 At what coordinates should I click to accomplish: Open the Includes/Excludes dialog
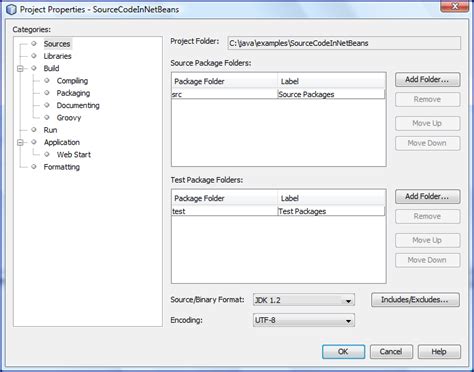click(415, 300)
